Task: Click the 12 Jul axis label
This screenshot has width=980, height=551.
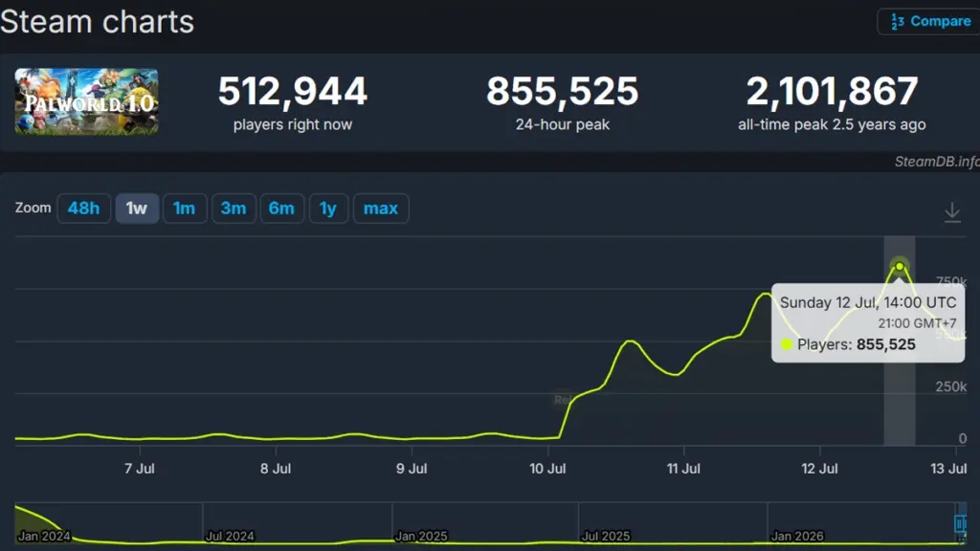Action: 819,469
